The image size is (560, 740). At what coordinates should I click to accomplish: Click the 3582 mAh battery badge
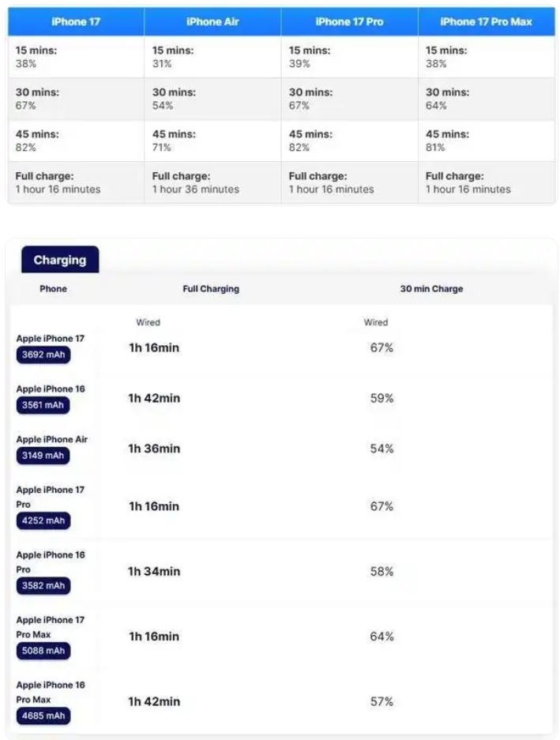pyautogui.click(x=43, y=586)
